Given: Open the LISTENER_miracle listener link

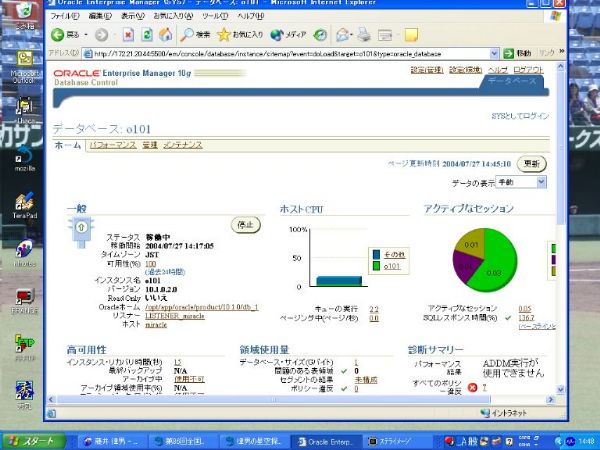Looking at the screenshot, I should click(175, 316).
